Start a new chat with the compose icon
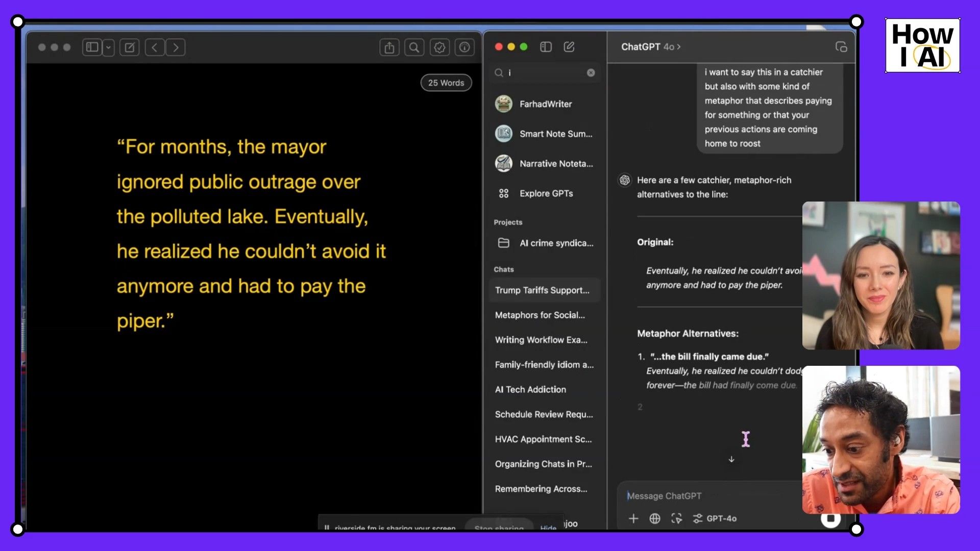The image size is (980, 551). click(569, 47)
